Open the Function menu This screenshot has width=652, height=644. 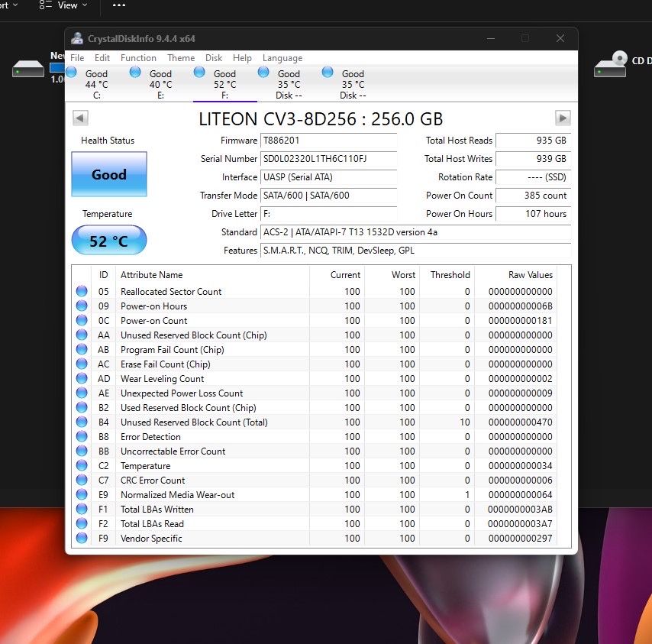(x=138, y=58)
